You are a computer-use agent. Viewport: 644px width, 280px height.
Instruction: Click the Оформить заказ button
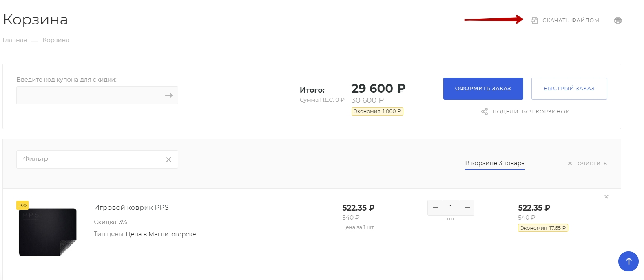coord(483,89)
